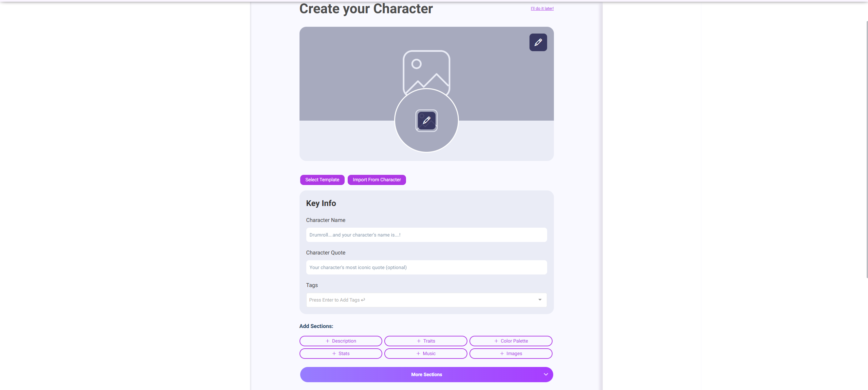Screen dimensions: 868x390
Task: Expand the More Sections chevron
Action: (546, 374)
